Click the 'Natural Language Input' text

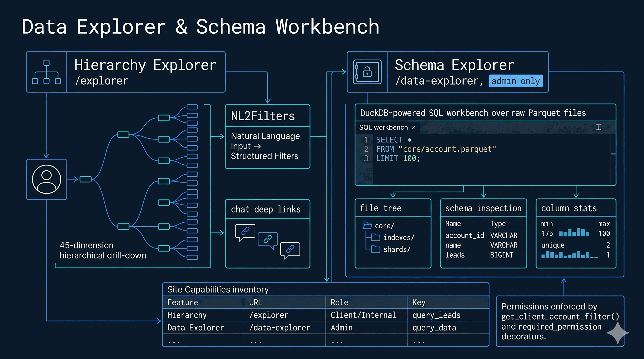click(265, 141)
